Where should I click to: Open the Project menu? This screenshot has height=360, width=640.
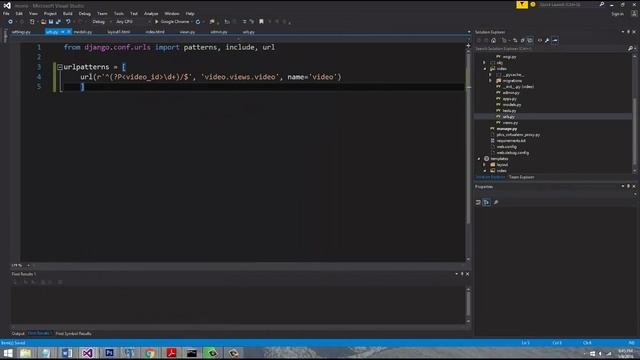pyautogui.click(x=50, y=13)
